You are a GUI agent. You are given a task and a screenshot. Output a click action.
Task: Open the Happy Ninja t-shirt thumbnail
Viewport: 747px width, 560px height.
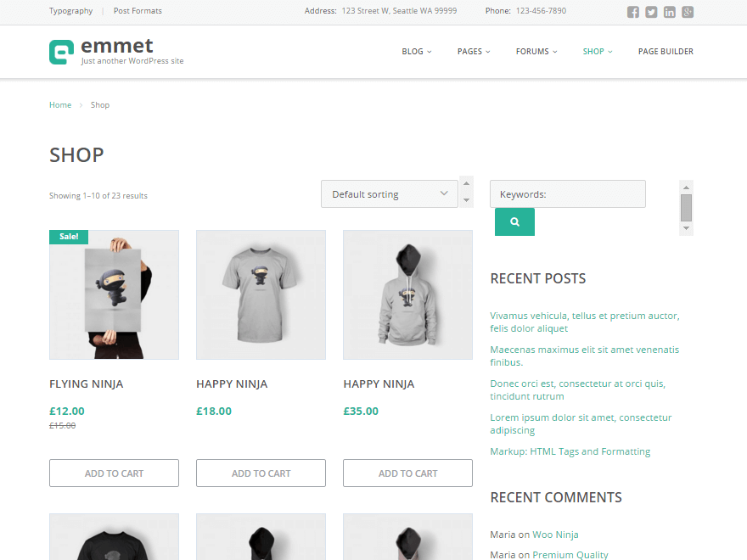[261, 294]
